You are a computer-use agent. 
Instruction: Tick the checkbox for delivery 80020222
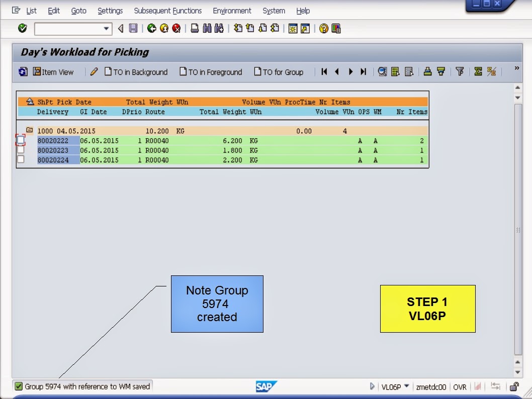coord(21,140)
